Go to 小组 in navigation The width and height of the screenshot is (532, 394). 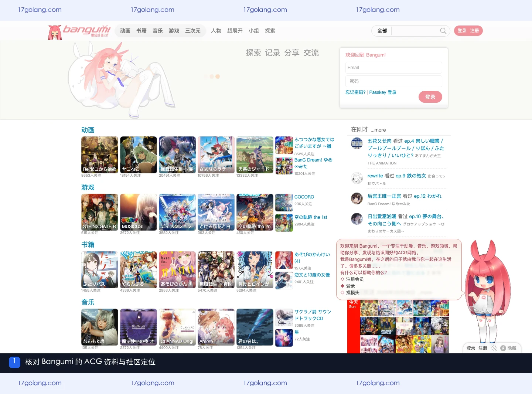(x=254, y=31)
